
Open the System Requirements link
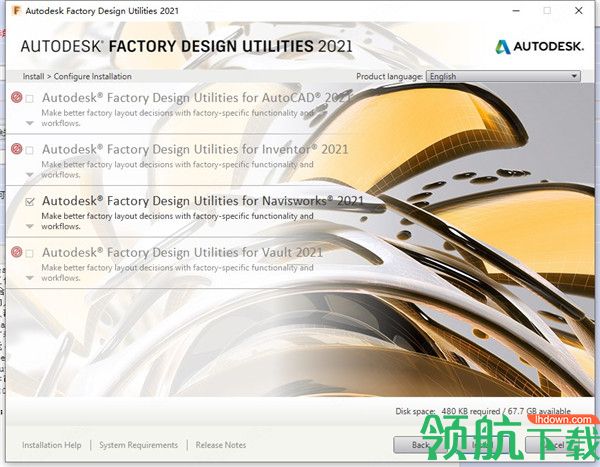tap(139, 445)
